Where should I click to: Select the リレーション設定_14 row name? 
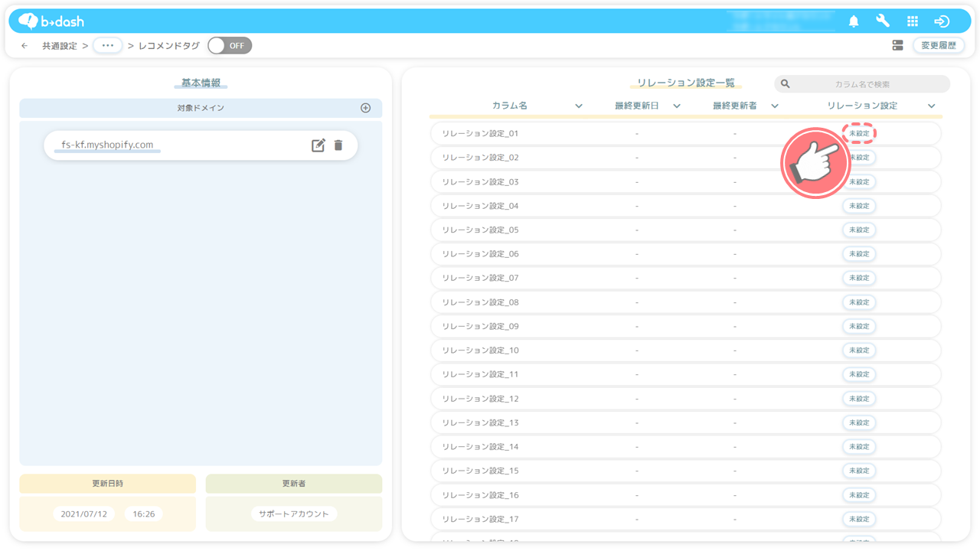tap(480, 446)
